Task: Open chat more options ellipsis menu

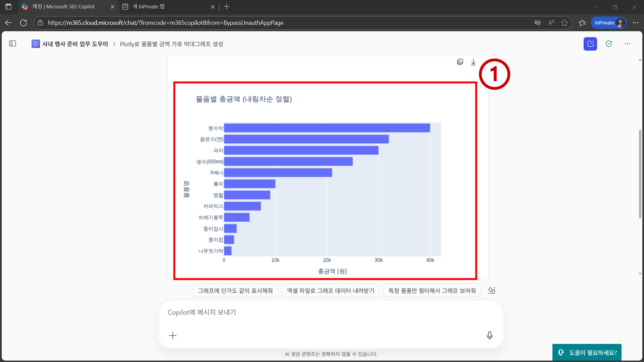Action: (x=627, y=44)
